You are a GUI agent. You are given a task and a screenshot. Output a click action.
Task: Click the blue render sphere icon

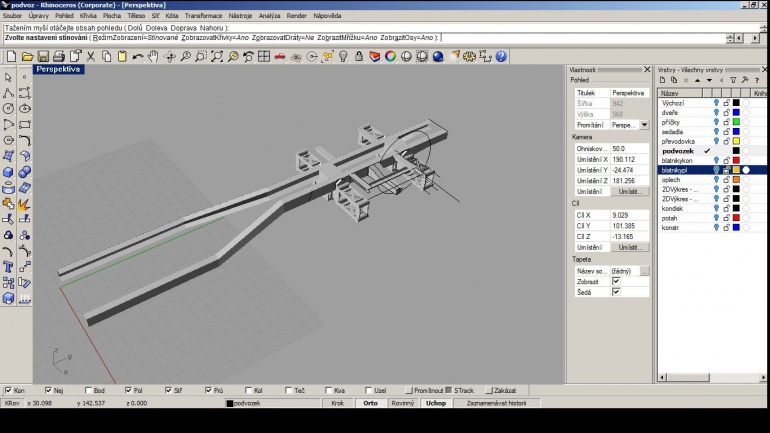438,56
